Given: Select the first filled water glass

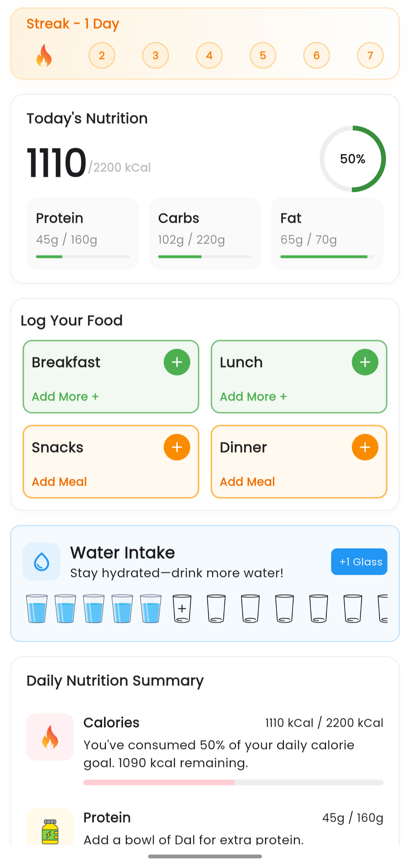Looking at the screenshot, I should [37, 608].
